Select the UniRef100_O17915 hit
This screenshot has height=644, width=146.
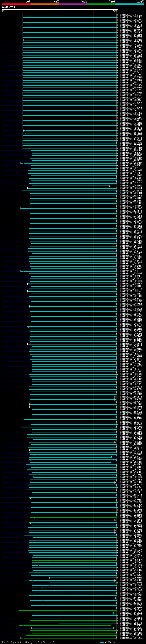(131, 183)
